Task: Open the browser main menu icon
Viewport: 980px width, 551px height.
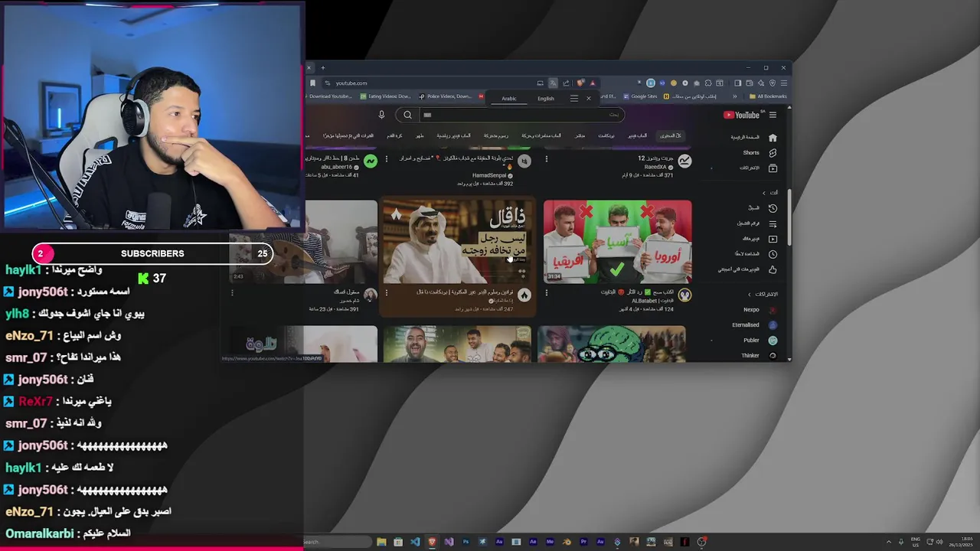Action: [784, 83]
